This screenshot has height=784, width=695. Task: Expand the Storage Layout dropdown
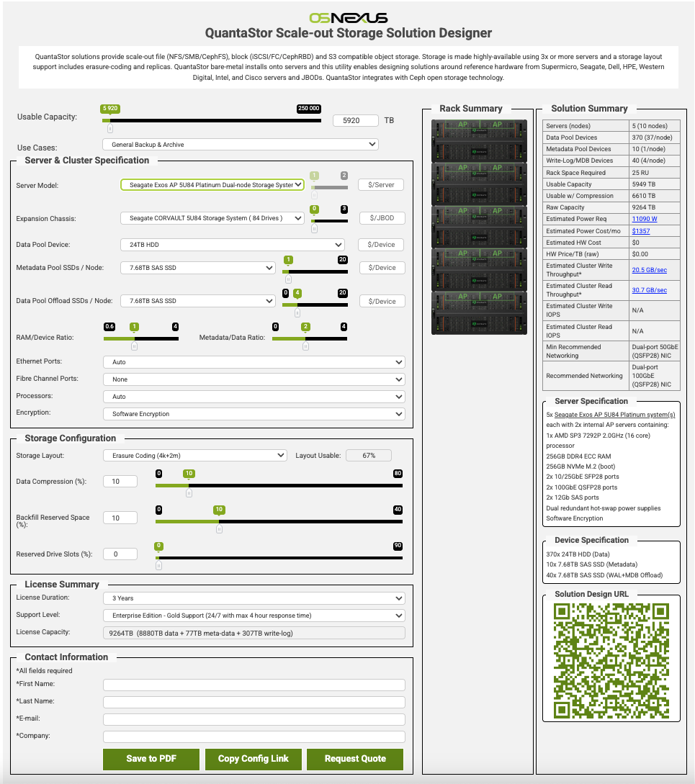point(194,456)
